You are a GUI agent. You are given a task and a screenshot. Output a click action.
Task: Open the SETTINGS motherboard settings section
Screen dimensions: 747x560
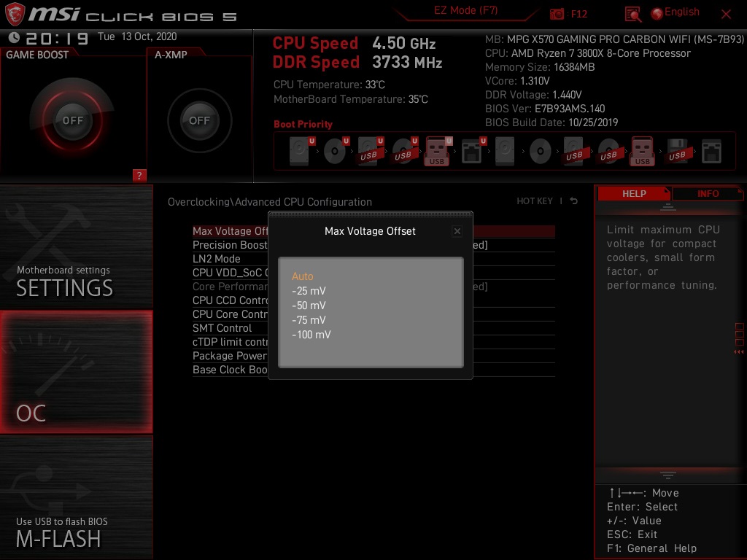click(x=76, y=246)
